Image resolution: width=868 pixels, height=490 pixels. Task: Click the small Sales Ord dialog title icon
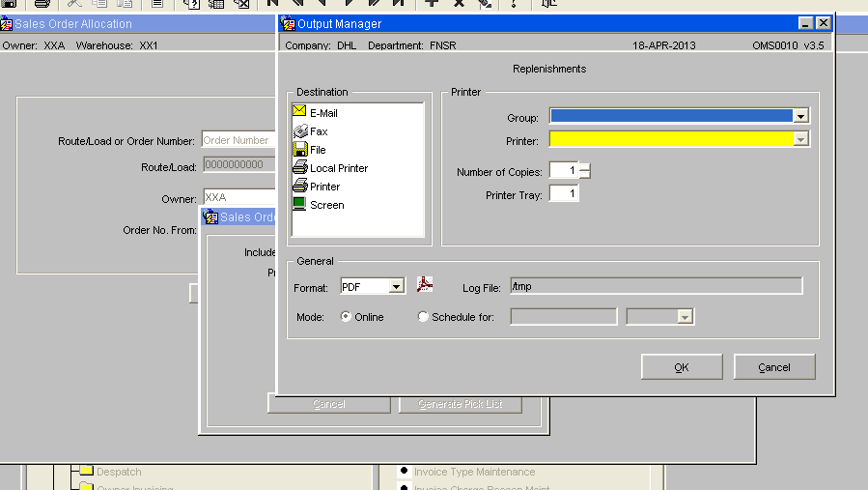[x=210, y=216]
